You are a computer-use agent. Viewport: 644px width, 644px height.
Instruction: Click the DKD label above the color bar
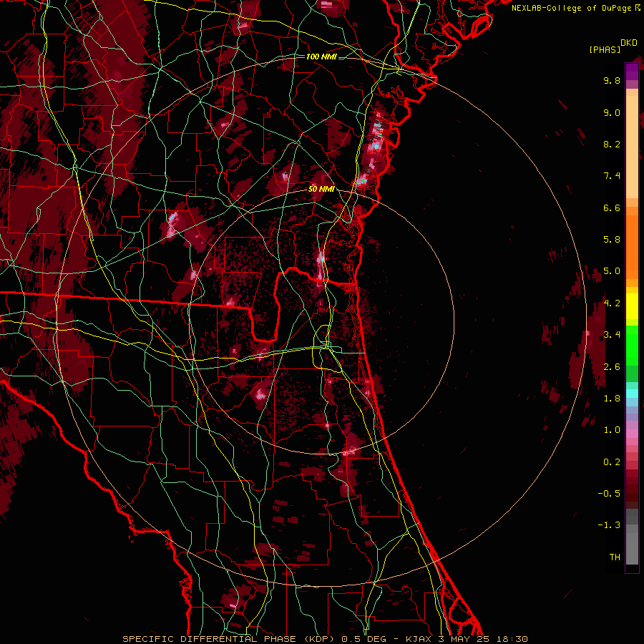(629, 43)
